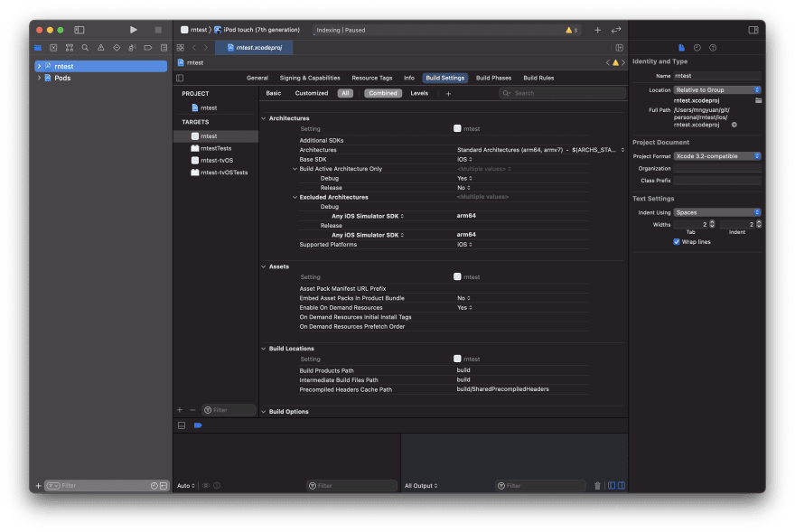The height and width of the screenshot is (532, 795).
Task: Show the Quick Help inspector
Action: click(x=713, y=48)
